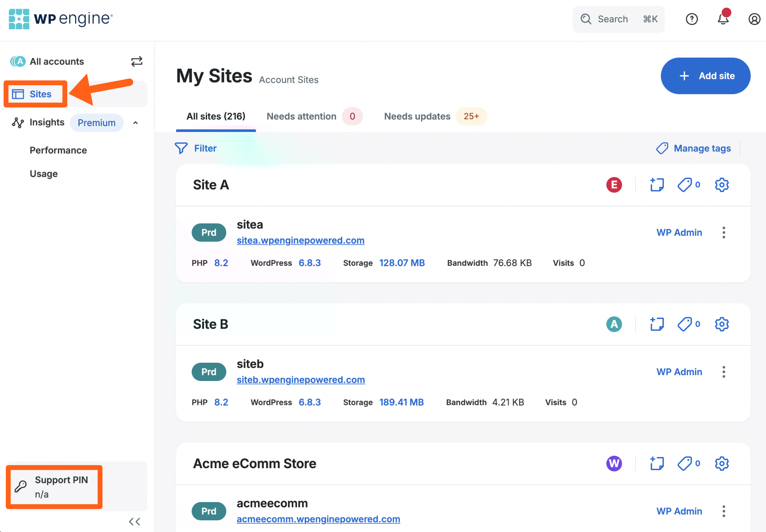This screenshot has width=766, height=532.
Task: Click Site B add environment icon
Action: [x=657, y=324]
